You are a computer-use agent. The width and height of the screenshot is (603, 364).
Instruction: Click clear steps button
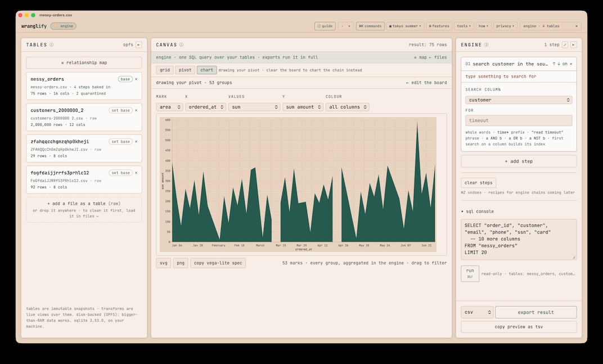pyautogui.click(x=478, y=183)
